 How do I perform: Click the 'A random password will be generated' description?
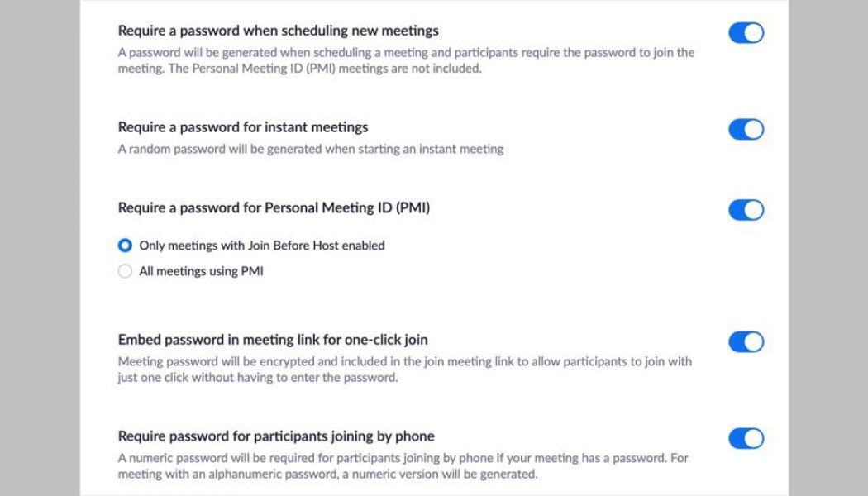coord(310,150)
